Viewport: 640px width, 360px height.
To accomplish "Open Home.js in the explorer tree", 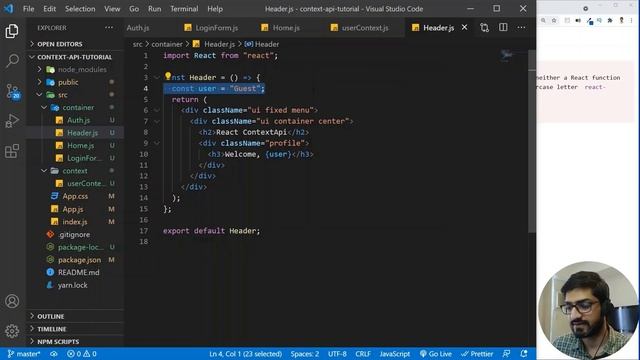I will [x=80, y=146].
